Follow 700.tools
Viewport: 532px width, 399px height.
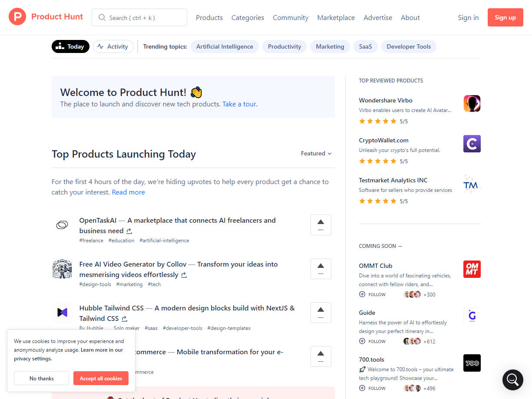372,388
